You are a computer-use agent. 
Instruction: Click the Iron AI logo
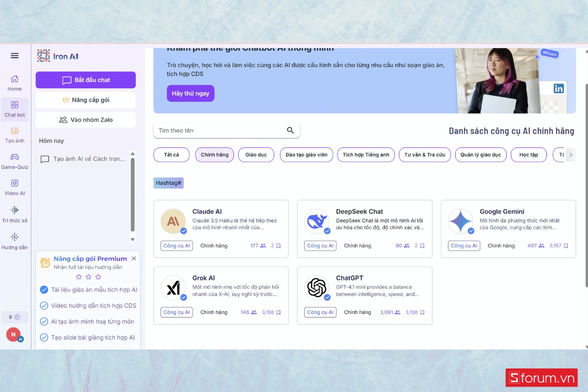(57, 56)
